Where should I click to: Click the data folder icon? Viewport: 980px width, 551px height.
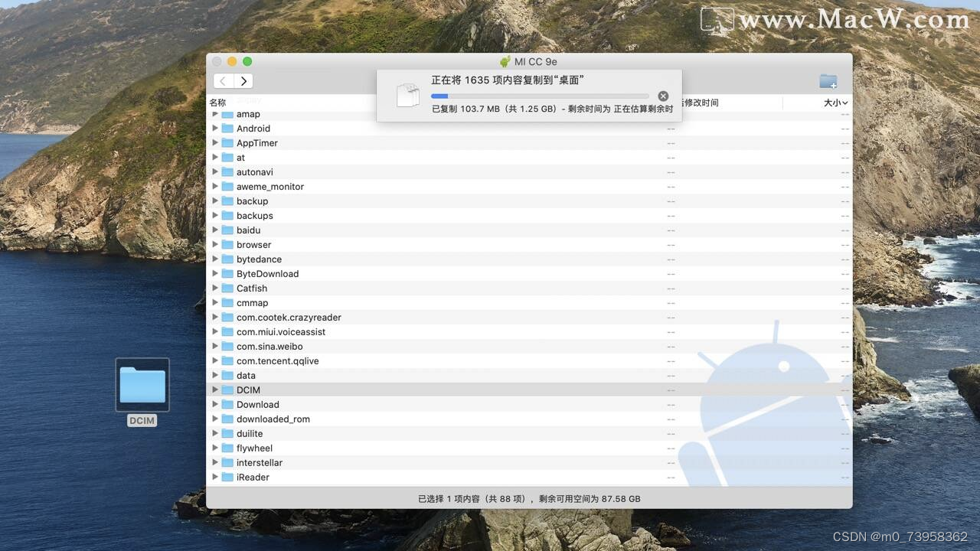tap(227, 376)
